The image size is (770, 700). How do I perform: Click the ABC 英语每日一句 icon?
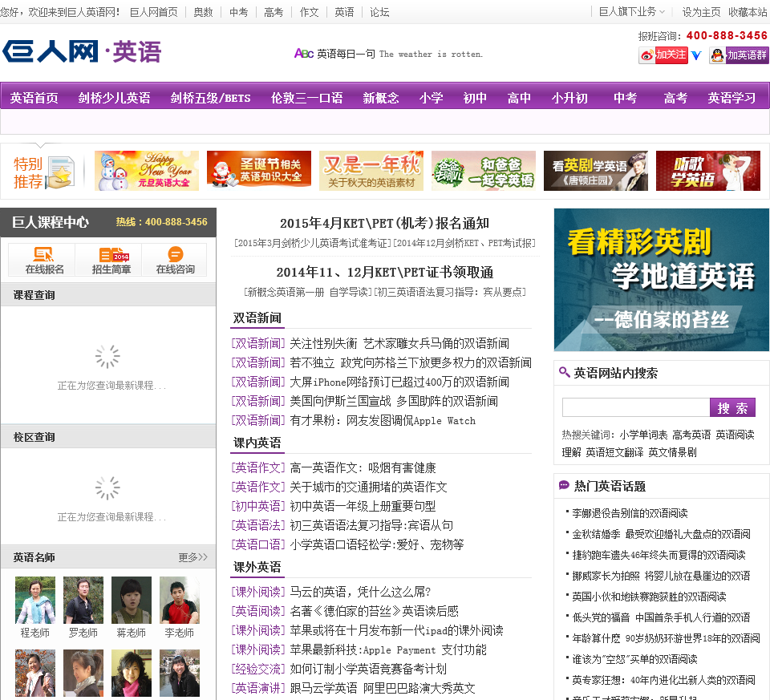[303, 54]
